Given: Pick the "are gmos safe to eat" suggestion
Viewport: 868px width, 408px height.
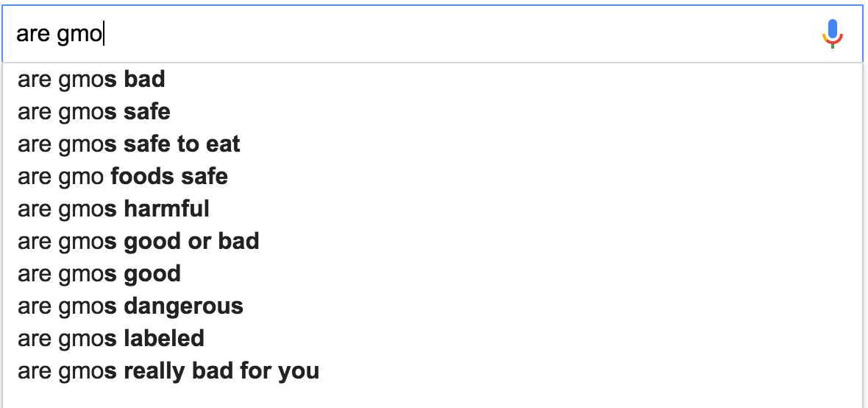Looking at the screenshot, I should pyautogui.click(x=433, y=144).
